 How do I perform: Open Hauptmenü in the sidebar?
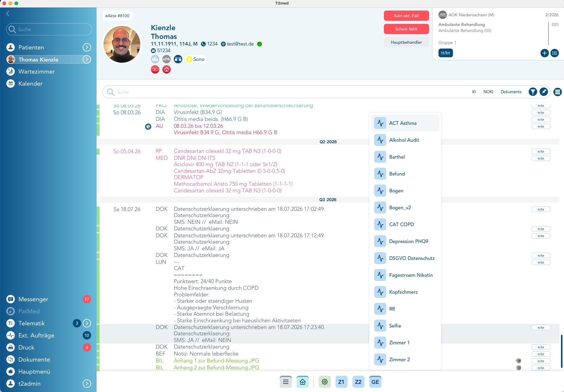34,371
